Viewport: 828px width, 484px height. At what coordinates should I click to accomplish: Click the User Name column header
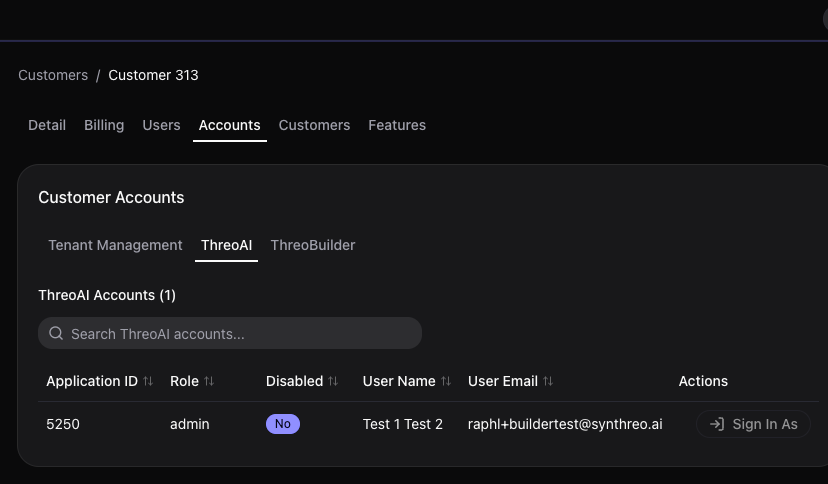pos(399,381)
